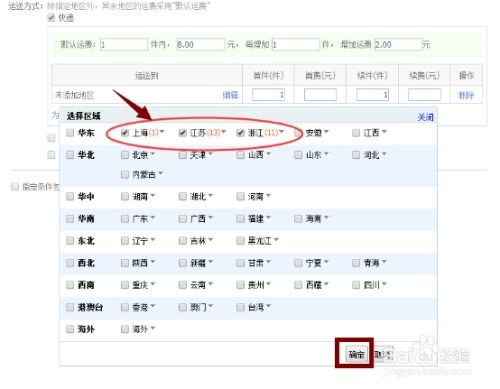Click the default 件内 quantity field
500x389 pixels.
pos(124,45)
